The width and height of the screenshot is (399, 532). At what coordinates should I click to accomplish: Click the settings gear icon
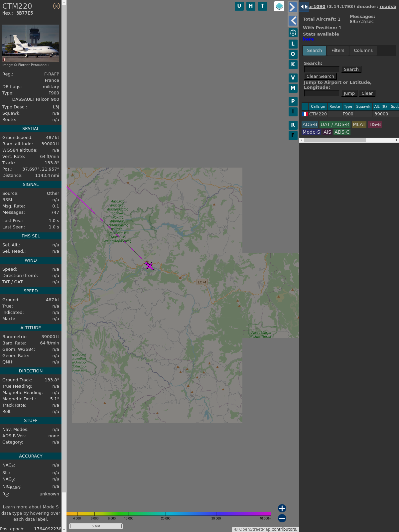click(293, 33)
